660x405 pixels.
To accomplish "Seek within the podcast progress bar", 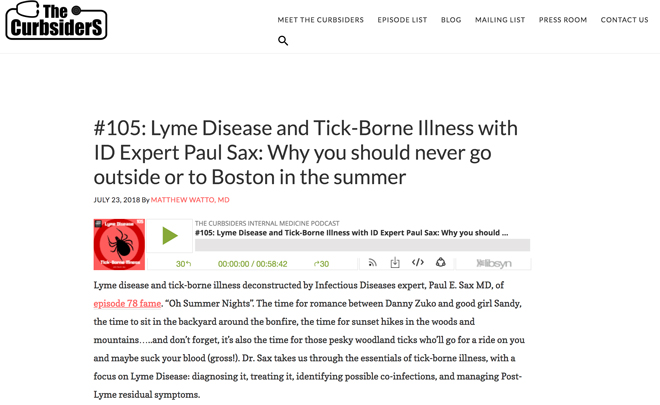I will pyautogui.click(x=362, y=245).
